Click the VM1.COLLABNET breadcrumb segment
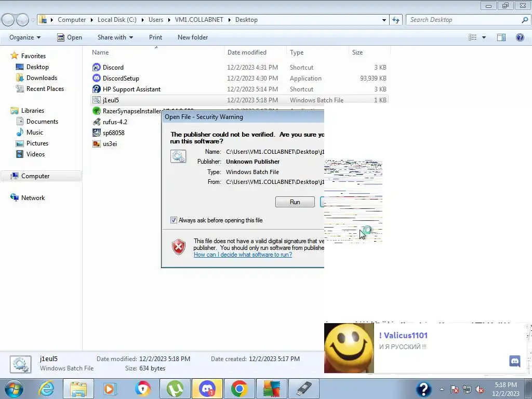The image size is (532, 399). click(199, 20)
